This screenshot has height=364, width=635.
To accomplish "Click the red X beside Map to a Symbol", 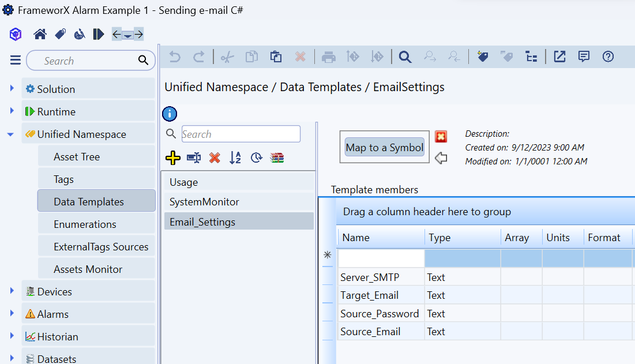I will point(441,137).
